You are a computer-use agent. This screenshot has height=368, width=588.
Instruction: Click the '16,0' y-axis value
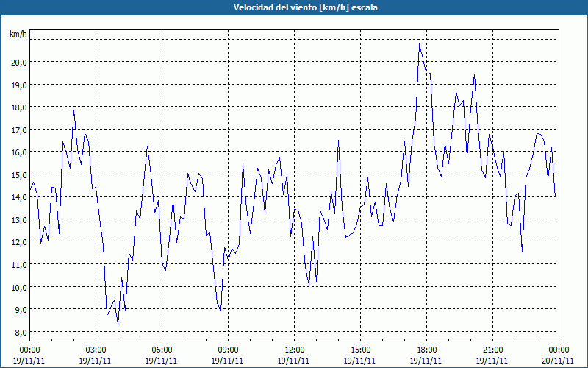[19, 152]
